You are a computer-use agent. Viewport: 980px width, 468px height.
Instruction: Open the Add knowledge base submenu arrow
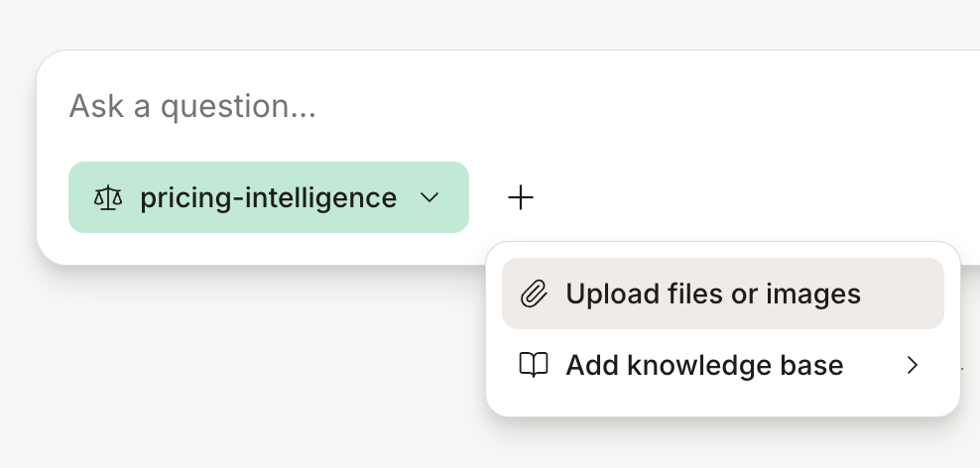(x=913, y=365)
